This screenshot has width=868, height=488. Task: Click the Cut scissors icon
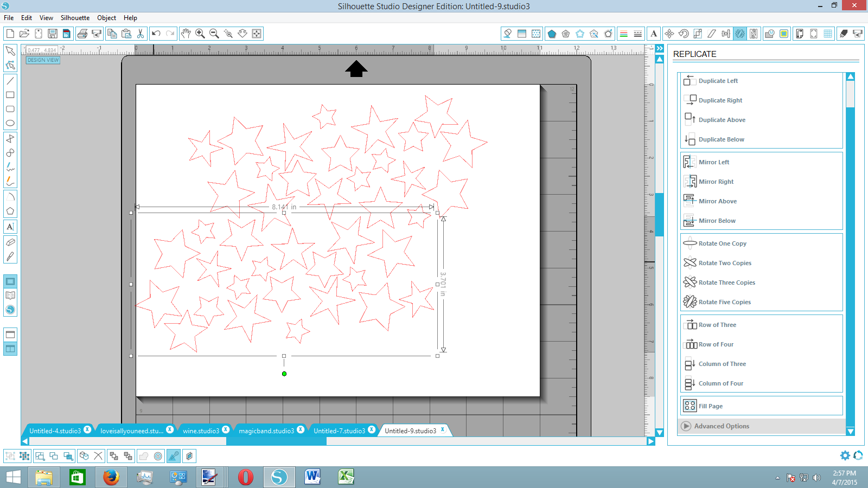[141, 34]
